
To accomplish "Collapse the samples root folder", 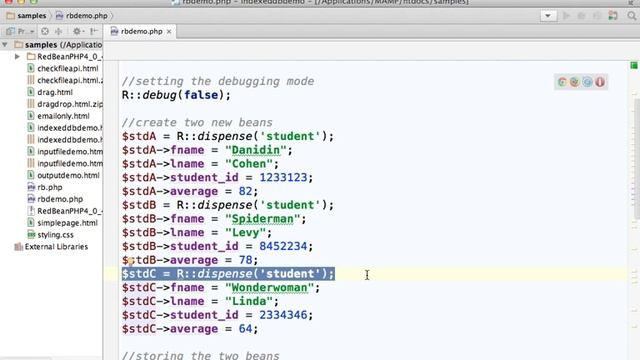I will (5, 44).
